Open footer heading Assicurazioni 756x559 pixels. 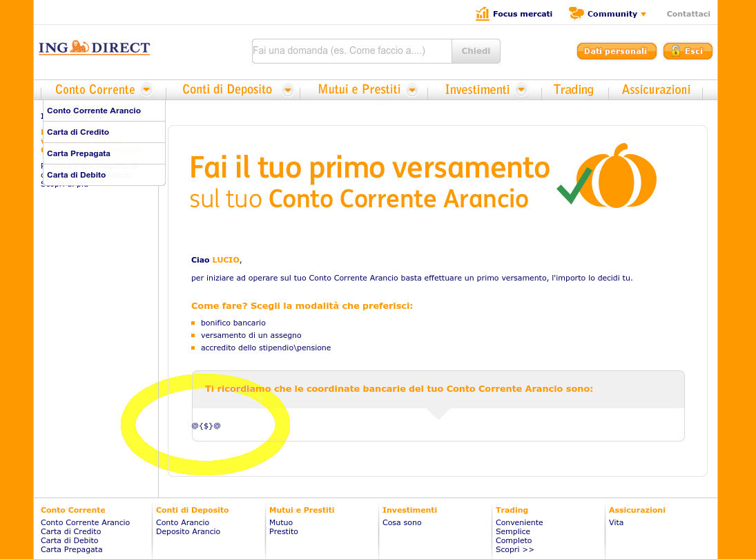637,510
